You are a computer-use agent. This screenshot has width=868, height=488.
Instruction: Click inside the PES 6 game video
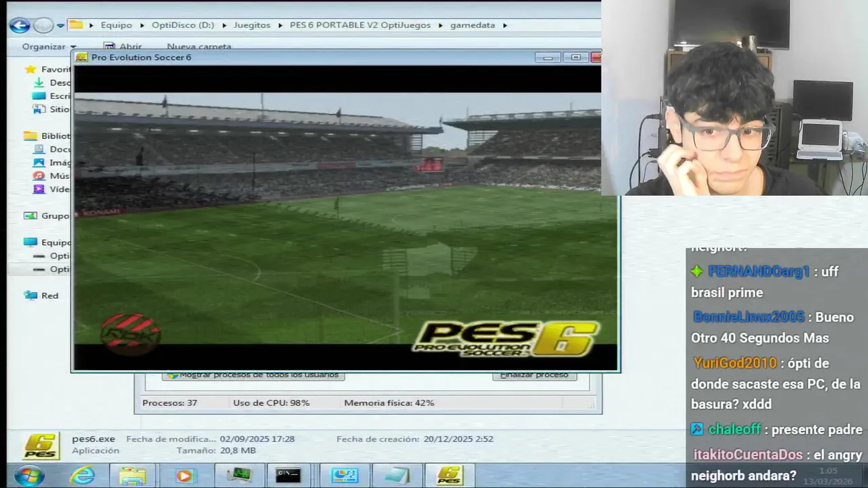tap(345, 218)
